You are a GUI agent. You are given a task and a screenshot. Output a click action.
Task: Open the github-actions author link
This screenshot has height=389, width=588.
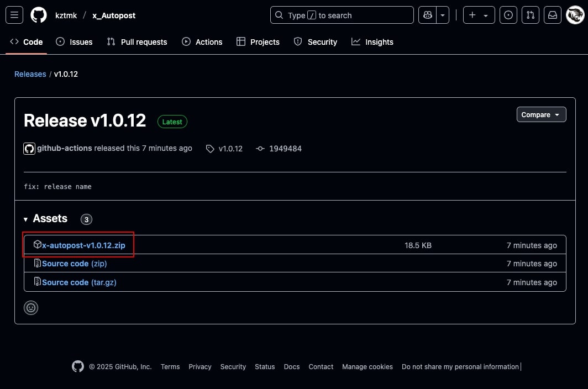64,148
